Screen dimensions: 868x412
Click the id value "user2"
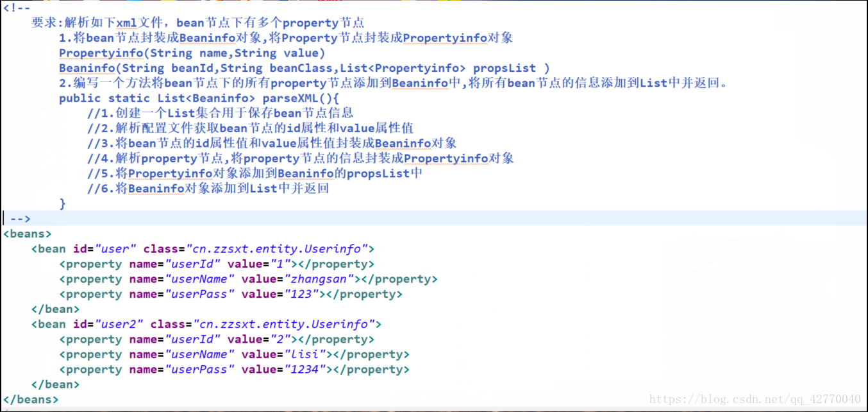pos(119,324)
